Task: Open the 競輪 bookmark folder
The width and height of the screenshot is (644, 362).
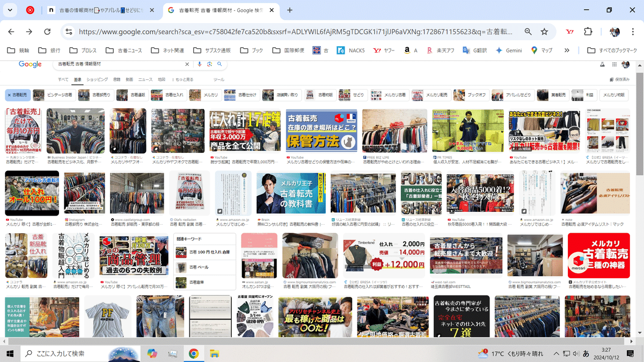Action: pos(19,50)
